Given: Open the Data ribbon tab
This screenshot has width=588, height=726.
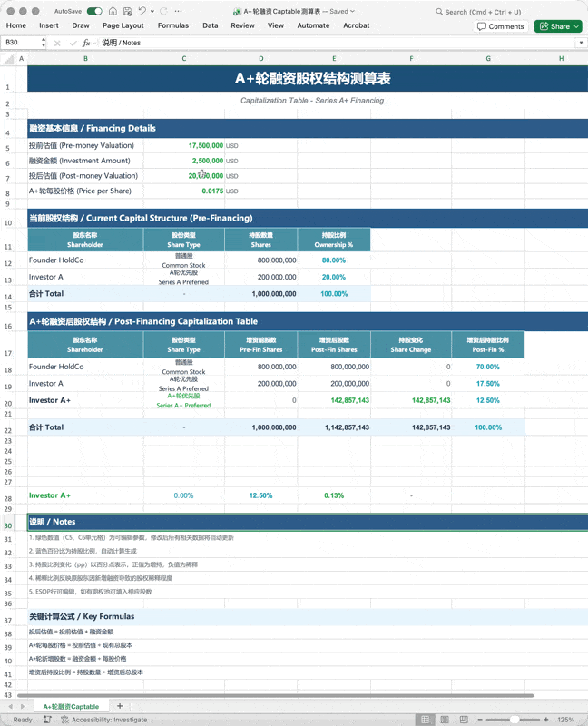Looking at the screenshot, I should pos(211,25).
